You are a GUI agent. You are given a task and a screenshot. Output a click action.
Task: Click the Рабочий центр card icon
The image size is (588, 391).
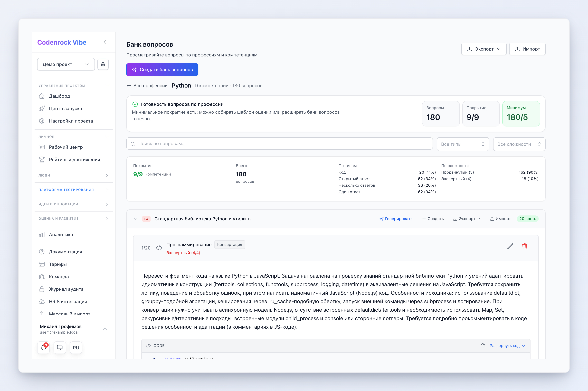coord(42,147)
